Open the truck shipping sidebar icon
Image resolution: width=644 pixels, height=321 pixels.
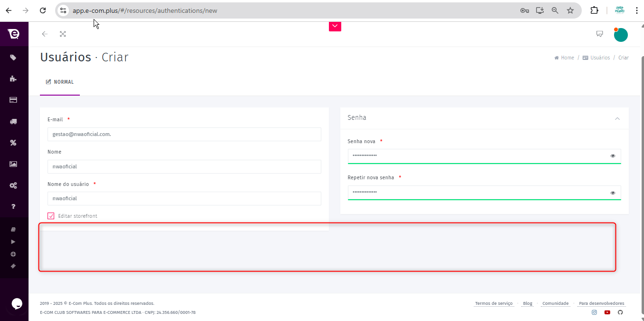click(13, 121)
